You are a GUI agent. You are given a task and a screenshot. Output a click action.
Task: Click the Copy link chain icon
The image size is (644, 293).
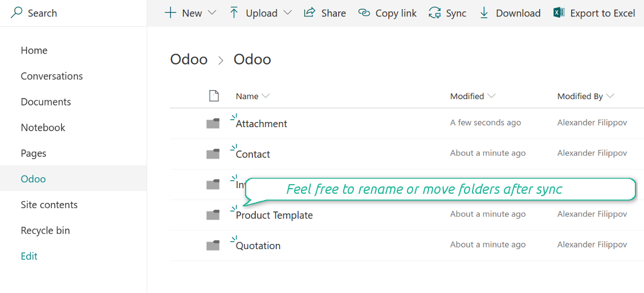coord(364,13)
